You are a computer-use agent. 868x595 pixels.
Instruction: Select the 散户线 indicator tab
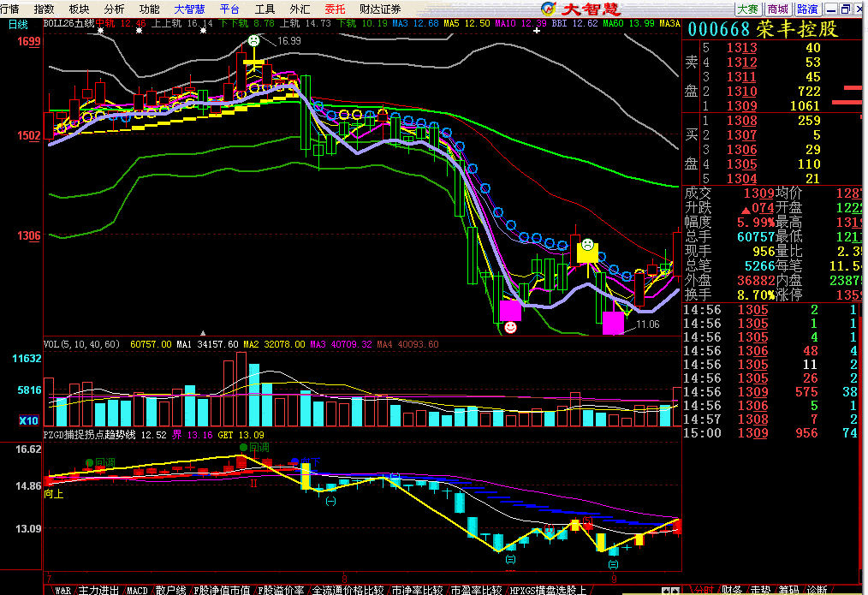click(169, 590)
